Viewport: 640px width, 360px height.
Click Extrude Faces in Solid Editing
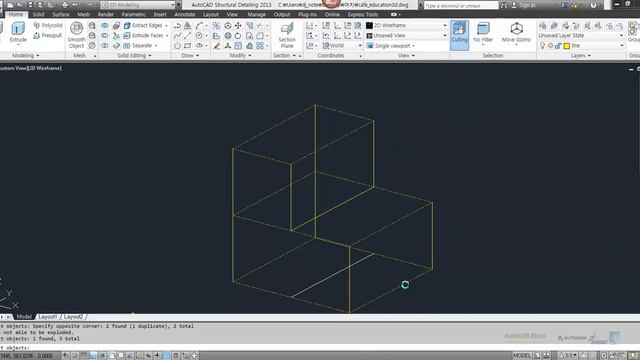pos(144,36)
